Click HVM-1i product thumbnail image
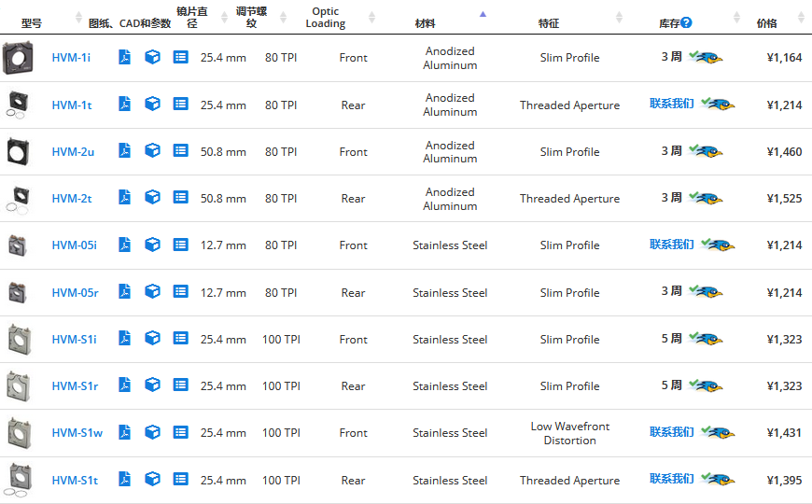The height and width of the screenshot is (504, 812). pos(18,58)
